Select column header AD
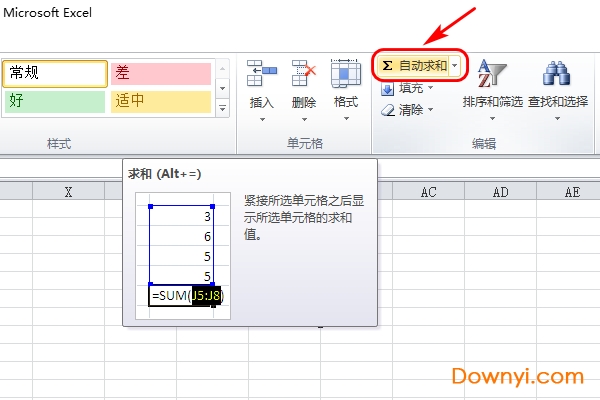The height and width of the screenshot is (400, 600). tap(500, 192)
